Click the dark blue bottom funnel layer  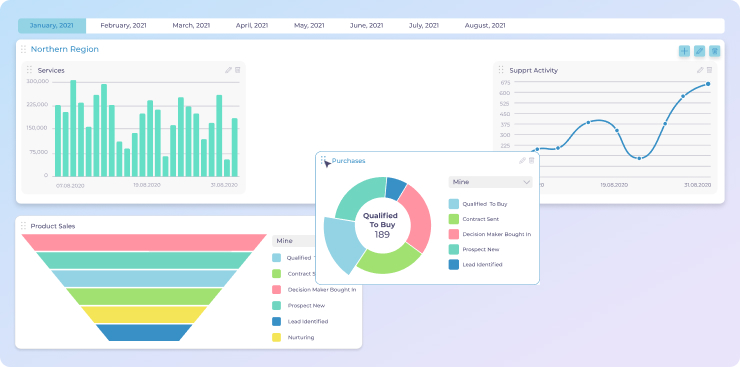144,332
